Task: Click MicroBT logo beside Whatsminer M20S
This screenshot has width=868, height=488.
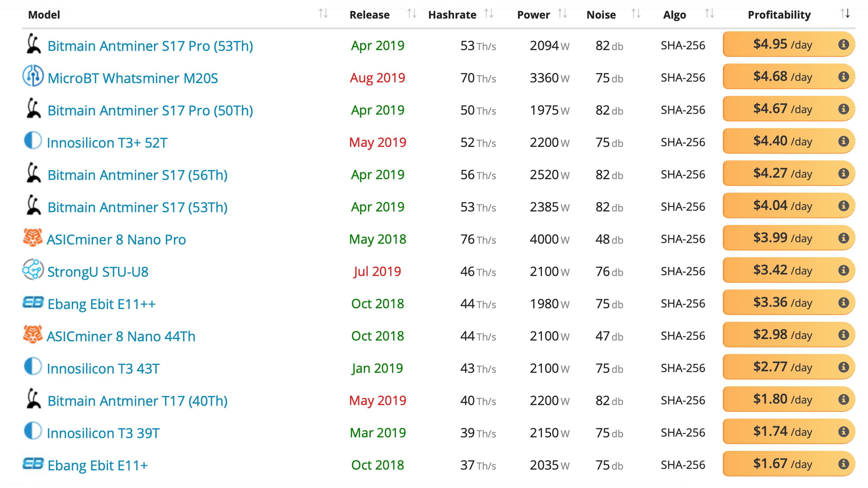Action: coord(33,76)
